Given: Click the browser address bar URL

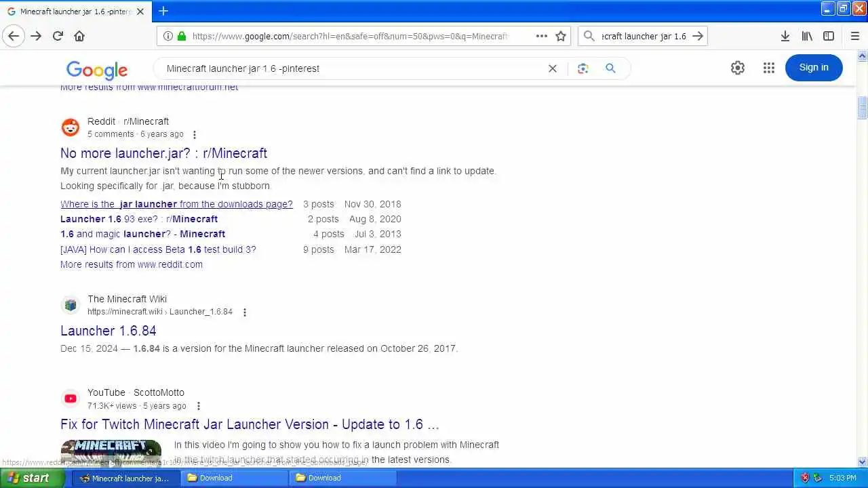Looking at the screenshot, I should pos(350,36).
